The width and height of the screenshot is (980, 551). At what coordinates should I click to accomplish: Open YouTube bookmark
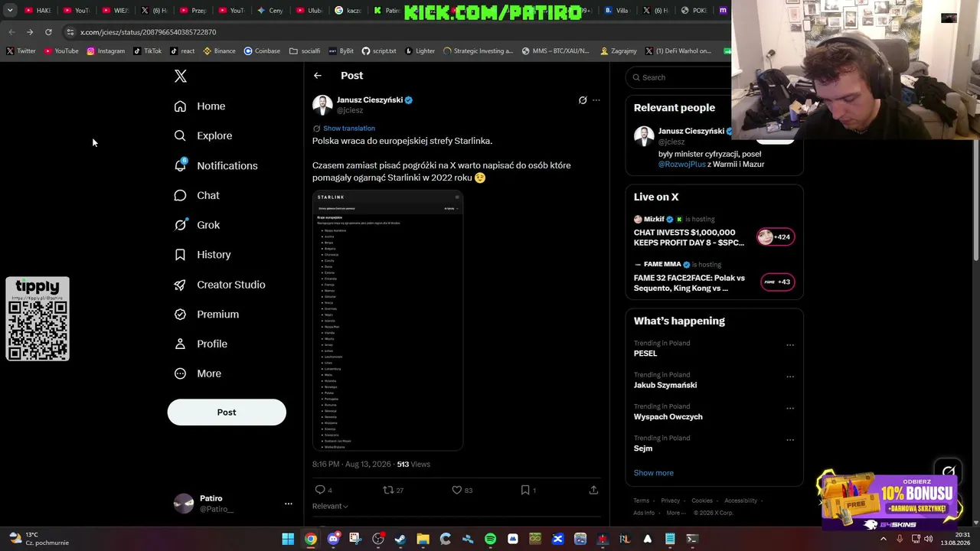[61, 51]
